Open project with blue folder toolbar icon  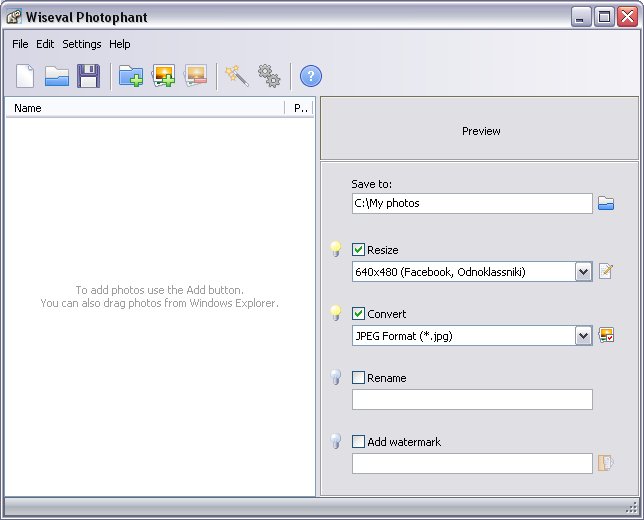coord(57,76)
